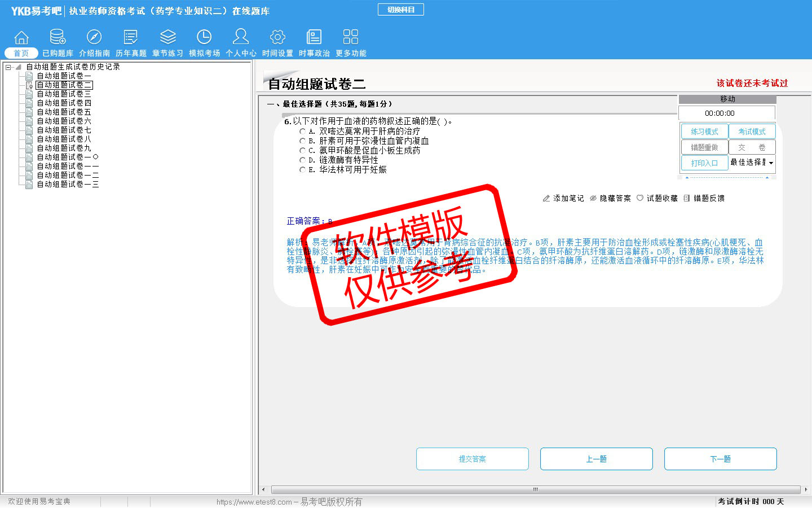The width and height of the screenshot is (812, 508).
Task: Go to 首页 home tab
Action: pyautogui.click(x=21, y=53)
